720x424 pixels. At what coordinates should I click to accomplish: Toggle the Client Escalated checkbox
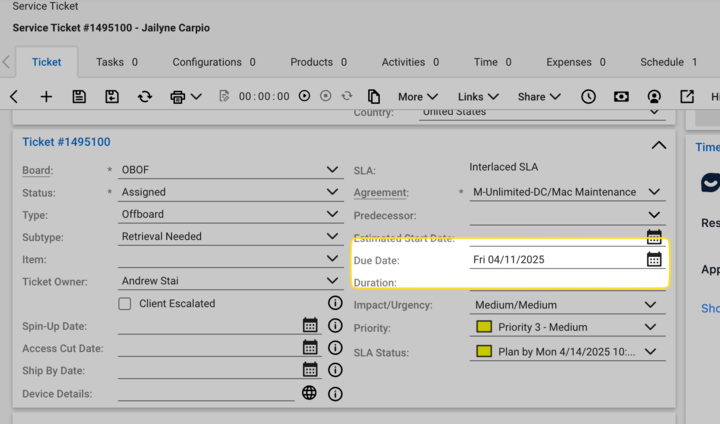pyautogui.click(x=124, y=304)
